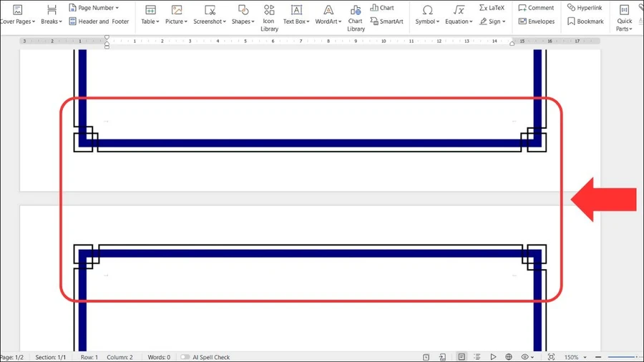The width and height of the screenshot is (644, 362).
Task: Switch to Outline view
Action: 477,357
